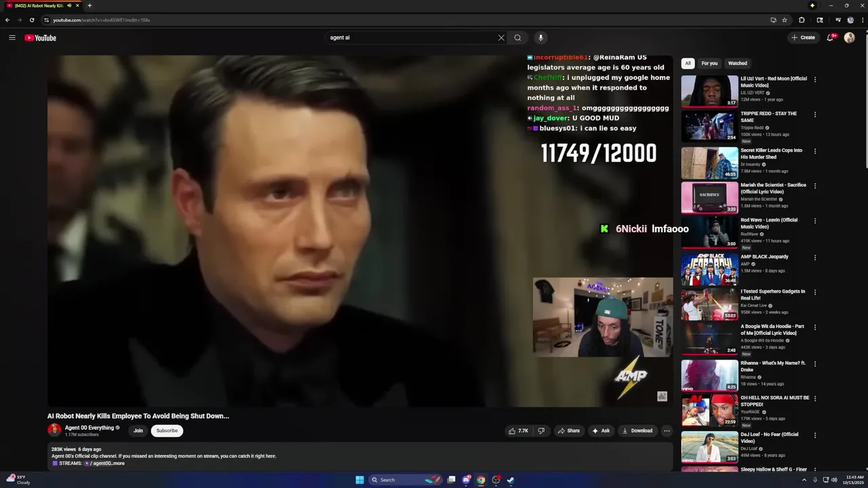Open options menu for Rod Wave Leavin
This screenshot has width=868, height=488.
click(x=814, y=221)
